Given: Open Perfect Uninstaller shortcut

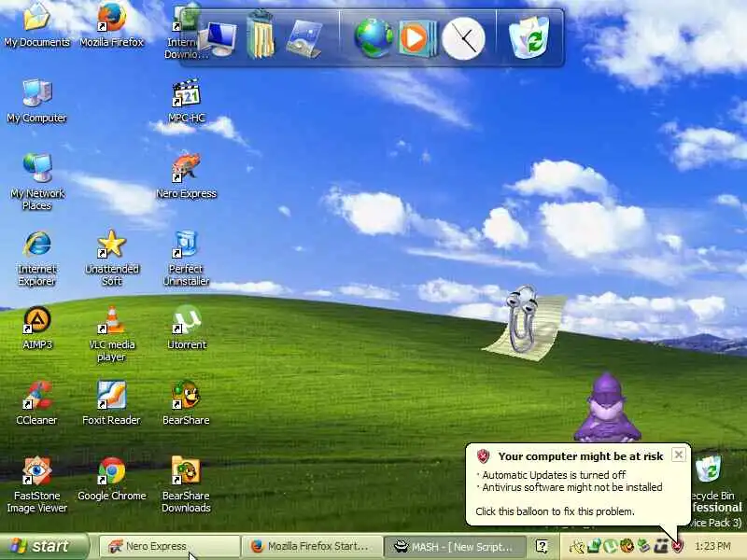Looking at the screenshot, I should tap(186, 259).
